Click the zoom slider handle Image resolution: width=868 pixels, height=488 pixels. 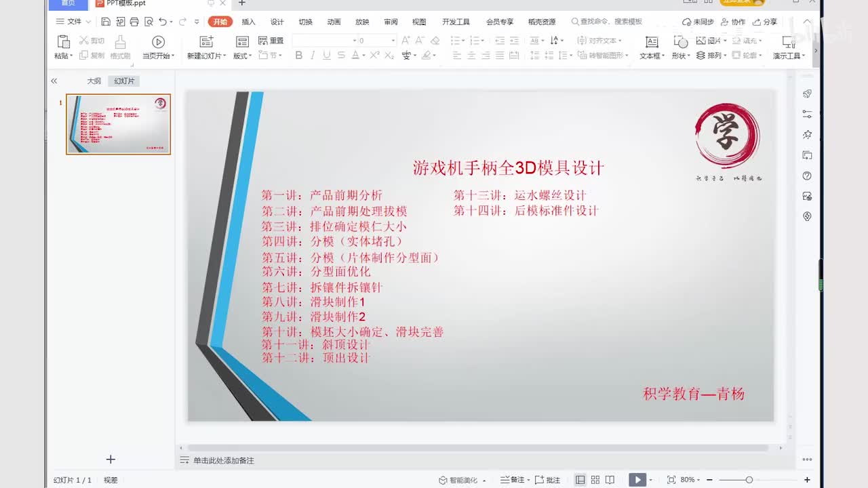(x=749, y=480)
